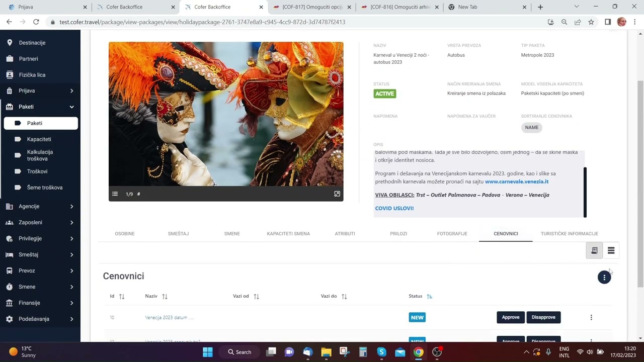Screen dimensions: 644x362
Task: Open row options for Venecija 2023 datum
Action: [x=591, y=317]
